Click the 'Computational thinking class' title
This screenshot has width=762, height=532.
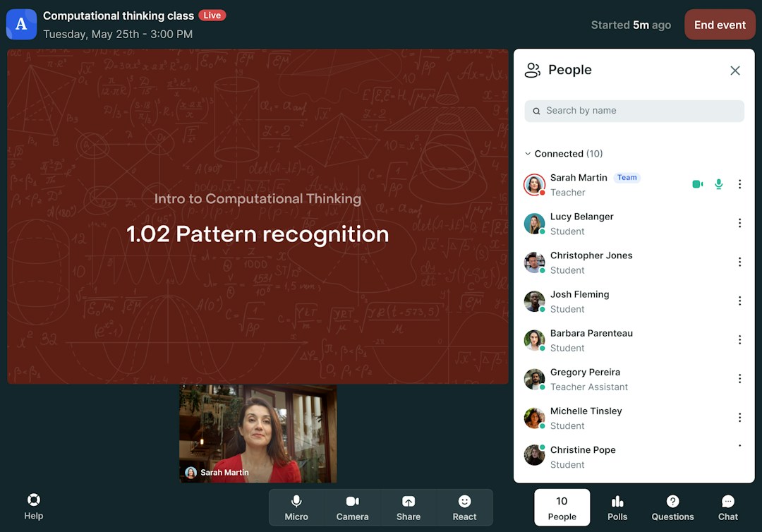pyautogui.click(x=119, y=16)
